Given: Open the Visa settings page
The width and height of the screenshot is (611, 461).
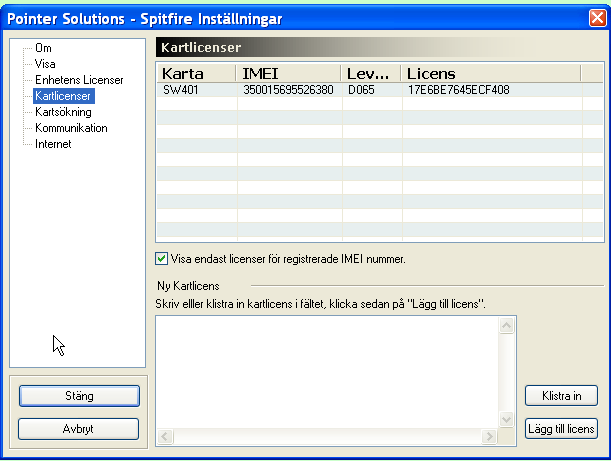Looking at the screenshot, I should (x=45, y=64).
